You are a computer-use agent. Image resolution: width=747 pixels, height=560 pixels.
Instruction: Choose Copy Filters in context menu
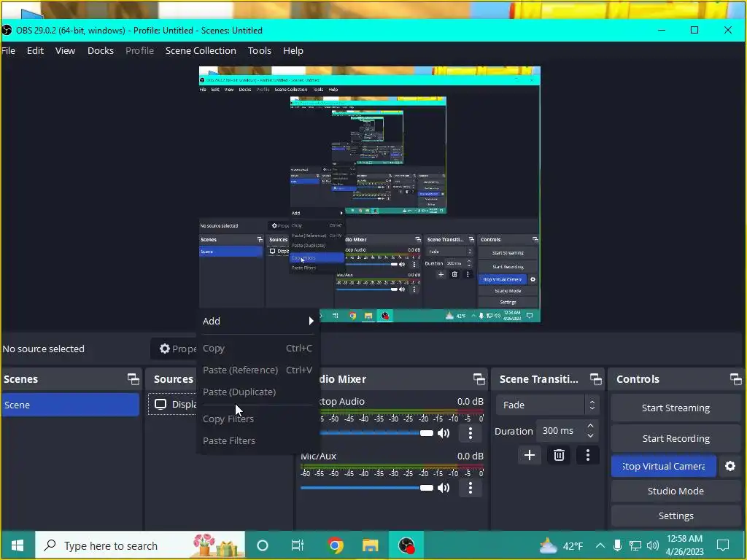pyautogui.click(x=258, y=419)
